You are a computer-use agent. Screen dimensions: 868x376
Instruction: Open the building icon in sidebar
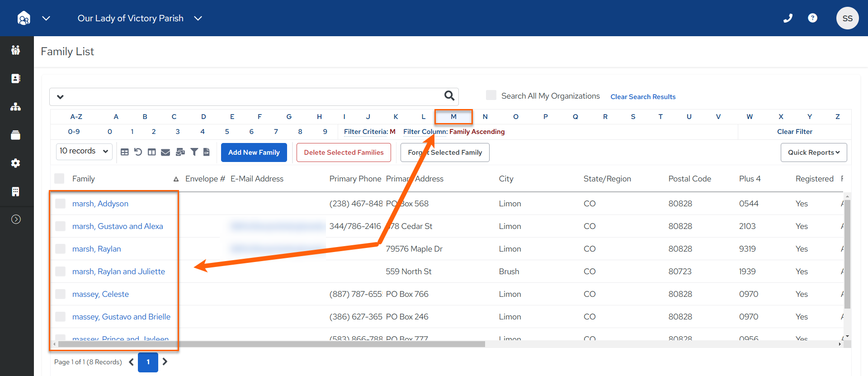(16, 191)
